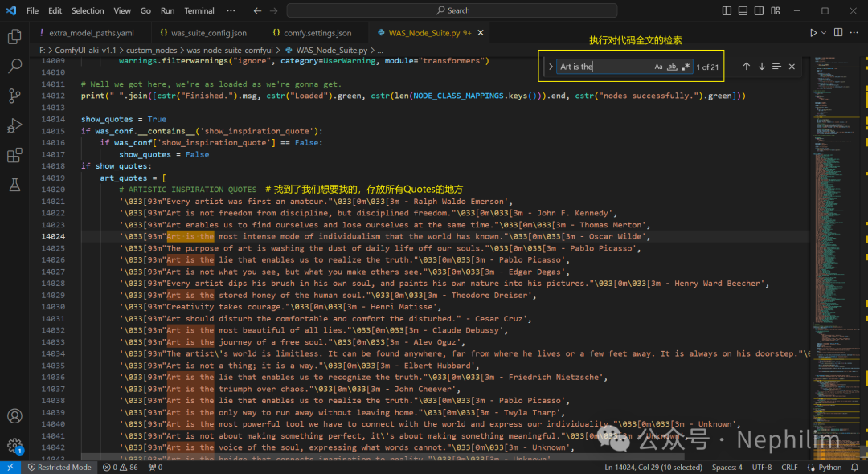Open the Run Python File dropdown arrow
The image size is (868, 474).
(825, 33)
